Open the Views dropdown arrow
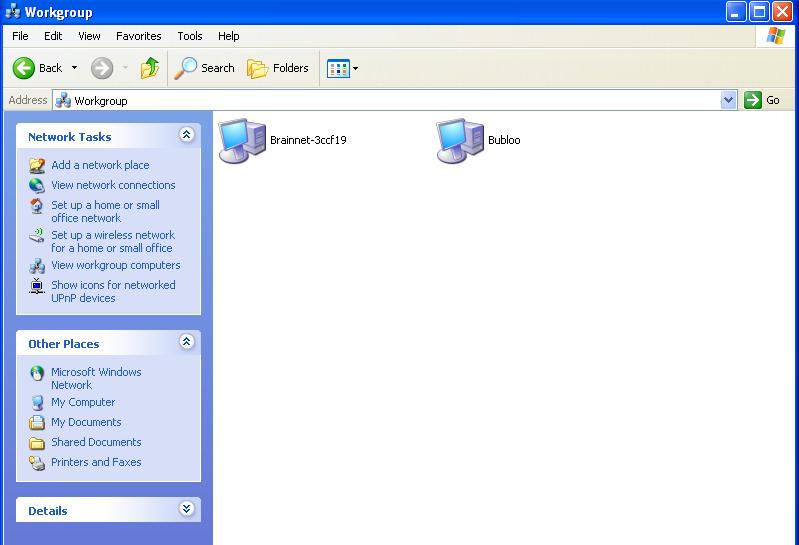The width and height of the screenshot is (799, 545). click(x=355, y=68)
